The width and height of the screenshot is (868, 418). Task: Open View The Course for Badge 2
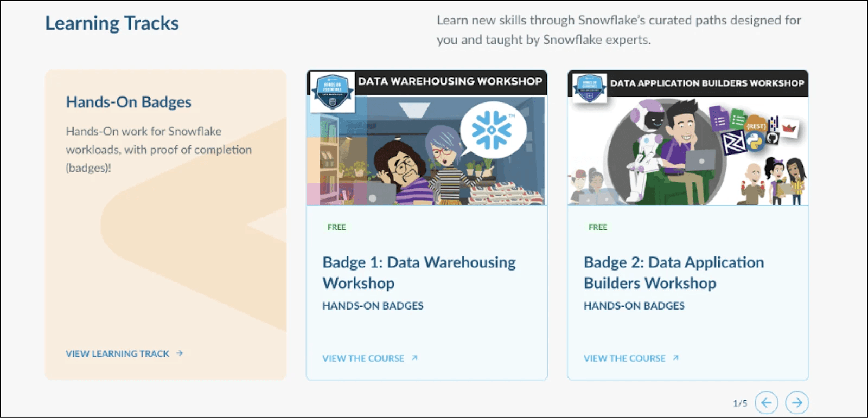(624, 358)
